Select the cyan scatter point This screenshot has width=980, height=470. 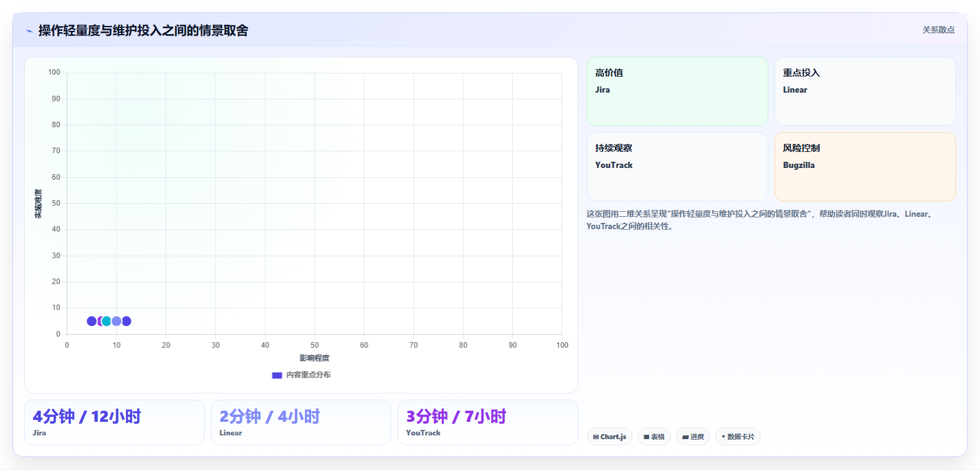pos(106,321)
